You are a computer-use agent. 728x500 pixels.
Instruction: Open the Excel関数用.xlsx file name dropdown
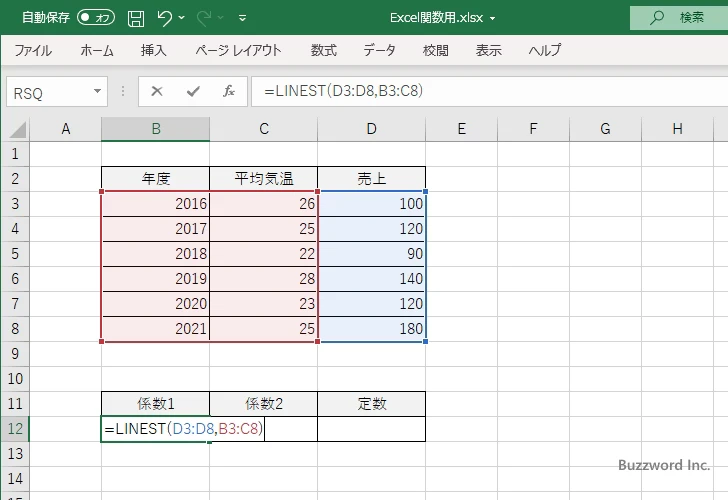(493, 19)
